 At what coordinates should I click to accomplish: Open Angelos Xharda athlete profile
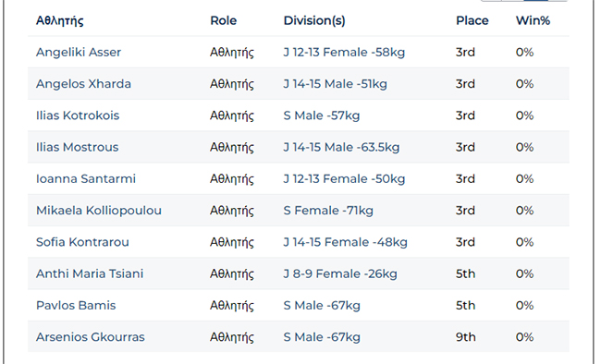[83, 84]
